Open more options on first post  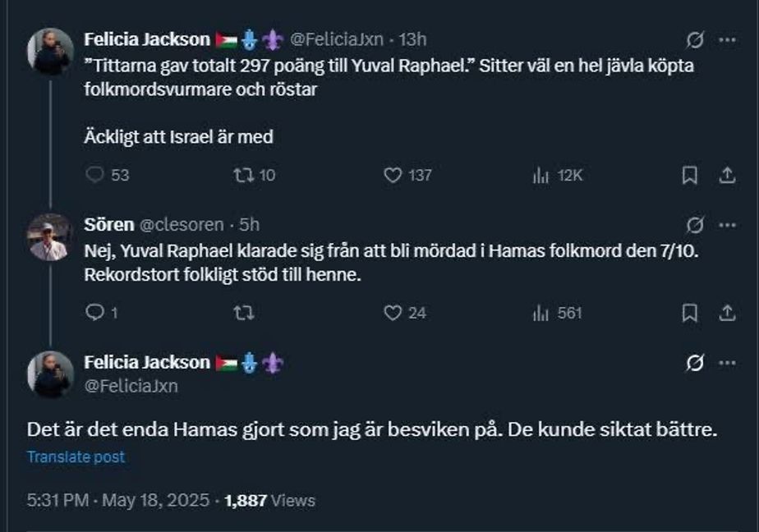click(x=727, y=39)
